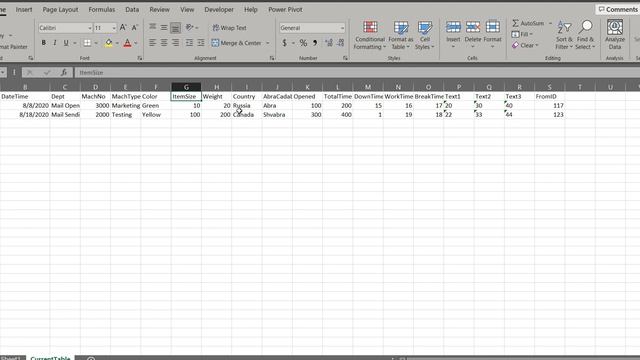
Task: Open Format cells menu
Action: point(492,35)
